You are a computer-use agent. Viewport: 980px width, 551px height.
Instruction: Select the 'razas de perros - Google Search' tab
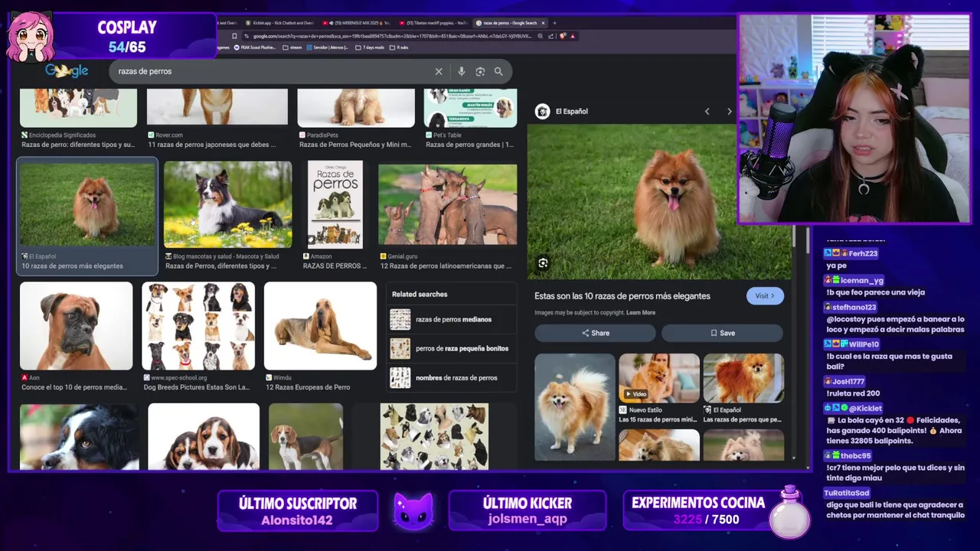(510, 23)
